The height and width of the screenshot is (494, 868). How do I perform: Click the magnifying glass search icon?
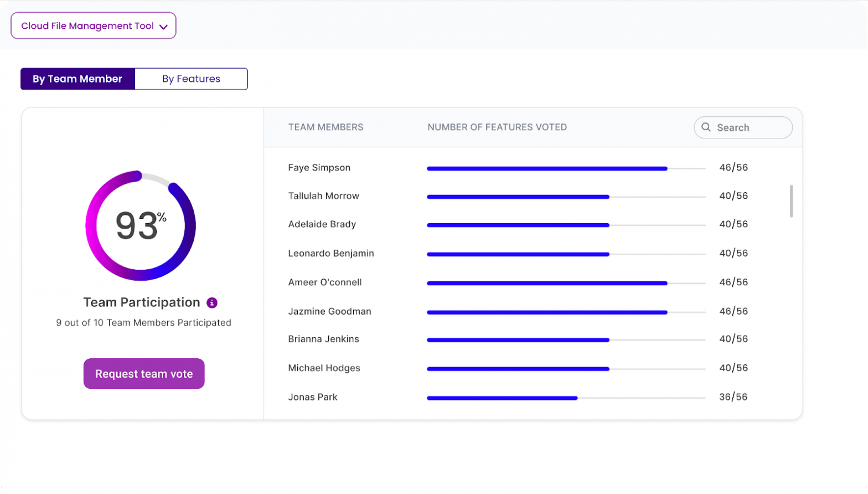(x=706, y=127)
